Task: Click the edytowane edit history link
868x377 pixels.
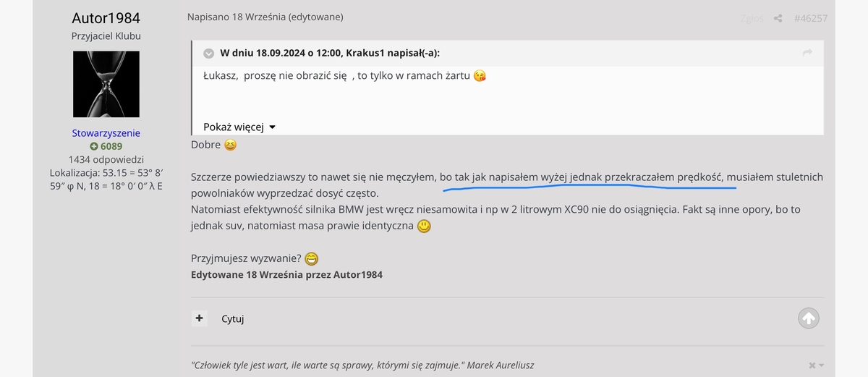Action: pos(315,17)
